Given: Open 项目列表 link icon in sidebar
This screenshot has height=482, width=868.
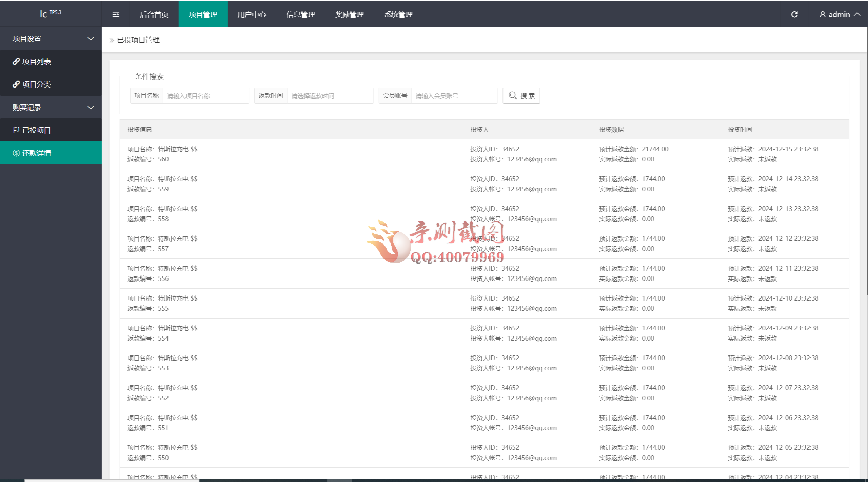Looking at the screenshot, I should coord(16,61).
